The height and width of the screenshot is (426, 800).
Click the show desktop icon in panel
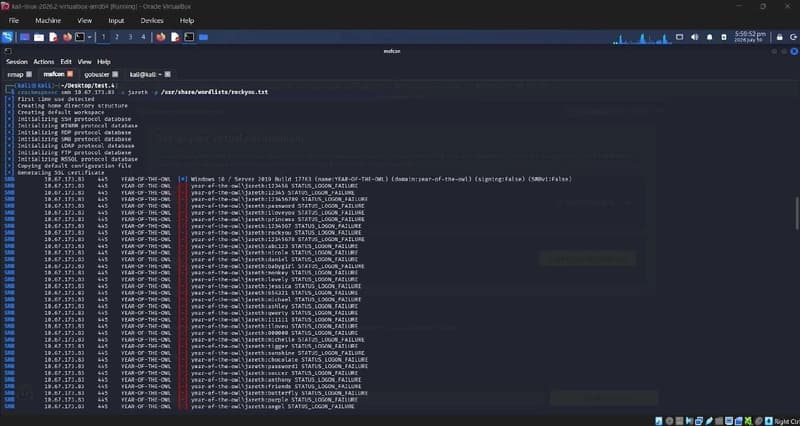24,37
